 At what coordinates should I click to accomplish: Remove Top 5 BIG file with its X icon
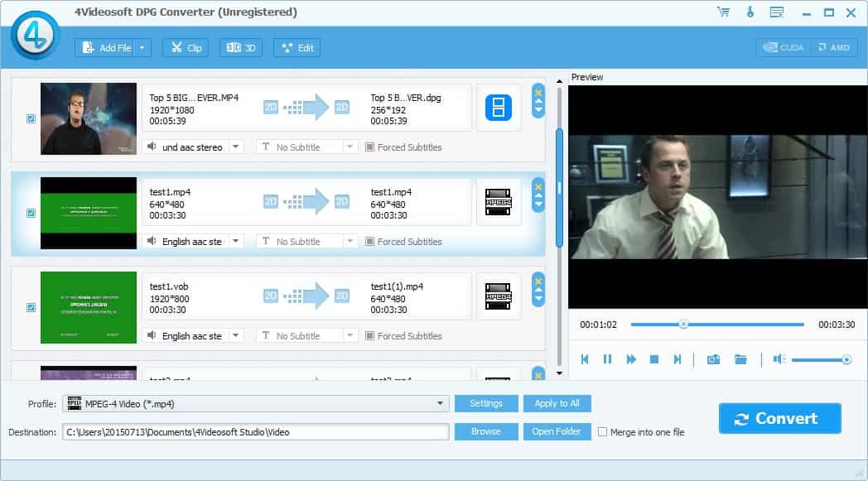tap(538, 93)
